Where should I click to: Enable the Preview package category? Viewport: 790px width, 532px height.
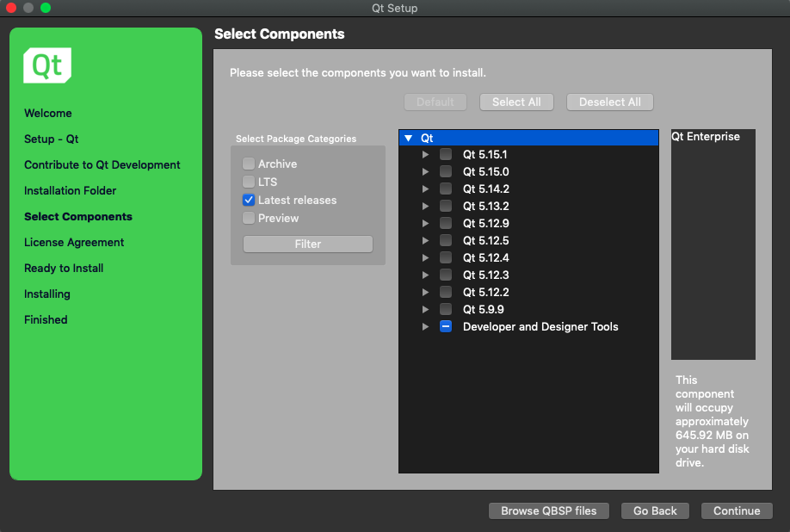(x=249, y=218)
